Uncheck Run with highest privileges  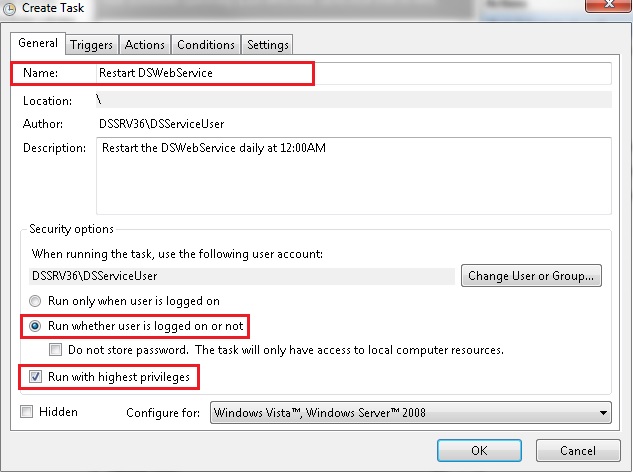point(37,377)
